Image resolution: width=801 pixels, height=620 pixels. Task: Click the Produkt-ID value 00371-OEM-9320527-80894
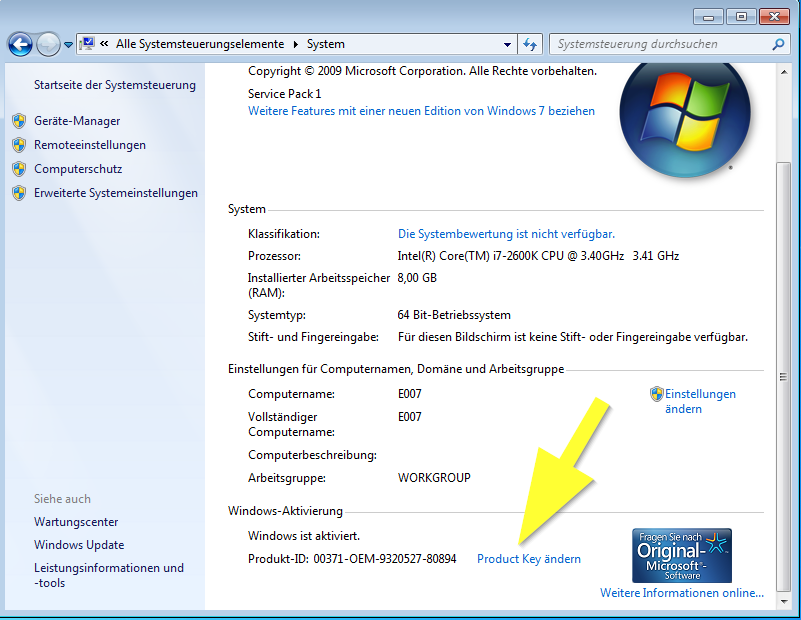point(385,559)
